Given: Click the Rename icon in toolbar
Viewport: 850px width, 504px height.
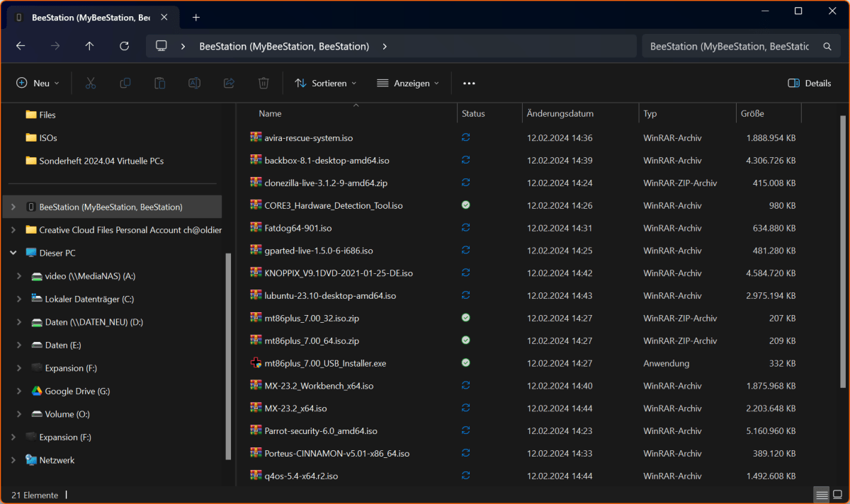Looking at the screenshot, I should [194, 83].
